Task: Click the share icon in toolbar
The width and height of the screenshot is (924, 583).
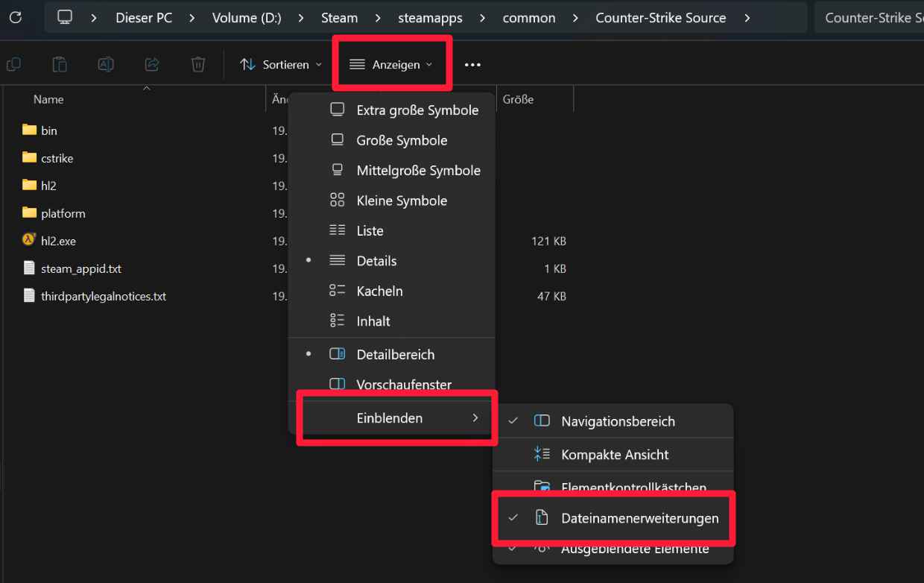Action: (x=152, y=65)
